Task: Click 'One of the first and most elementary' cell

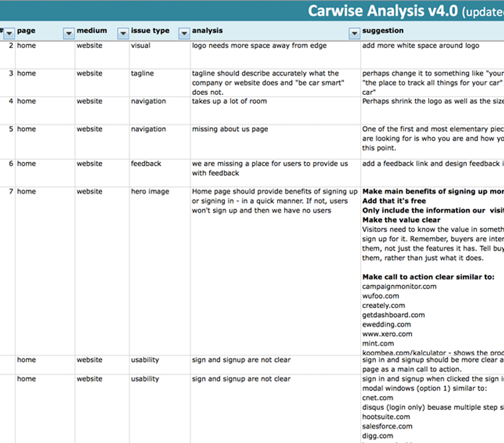Action: click(x=432, y=142)
